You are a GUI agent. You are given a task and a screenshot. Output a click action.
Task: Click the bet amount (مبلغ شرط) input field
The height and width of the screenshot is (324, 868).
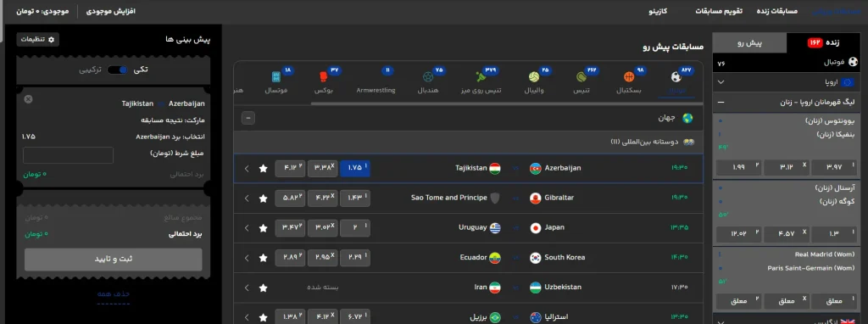(x=68, y=155)
